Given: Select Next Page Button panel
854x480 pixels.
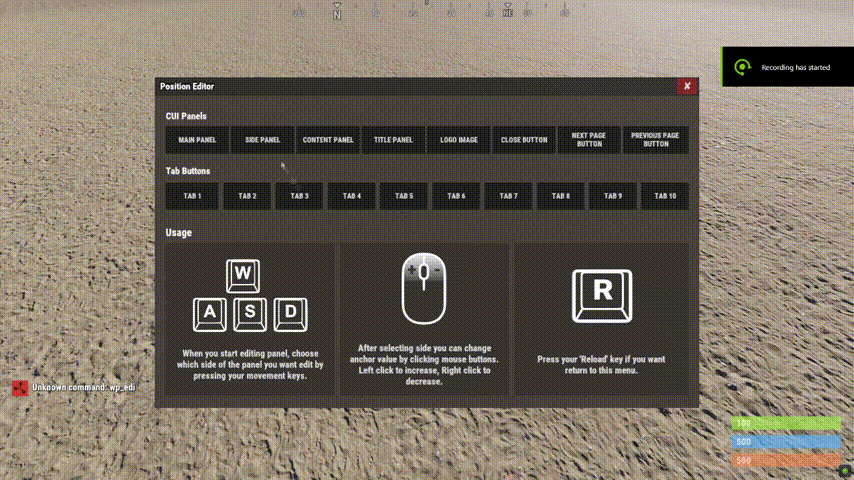Looking at the screenshot, I should point(589,140).
